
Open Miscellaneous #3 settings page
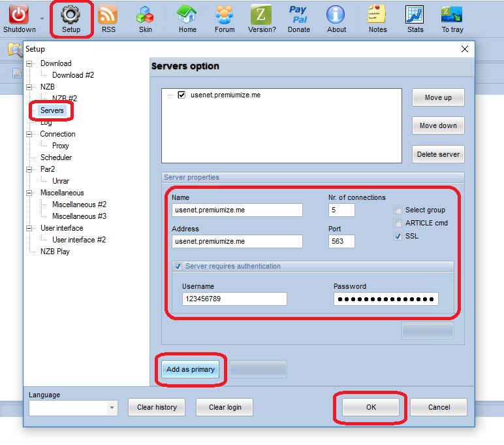(x=79, y=216)
